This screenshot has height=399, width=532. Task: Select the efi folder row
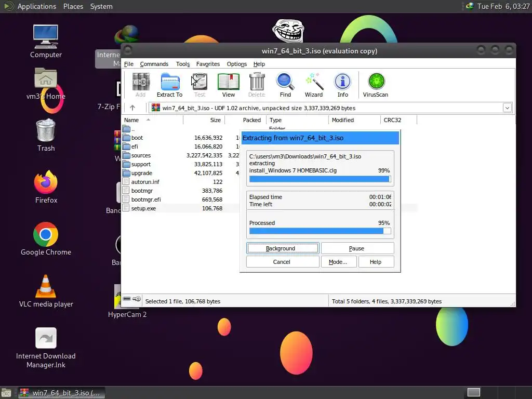pos(180,147)
